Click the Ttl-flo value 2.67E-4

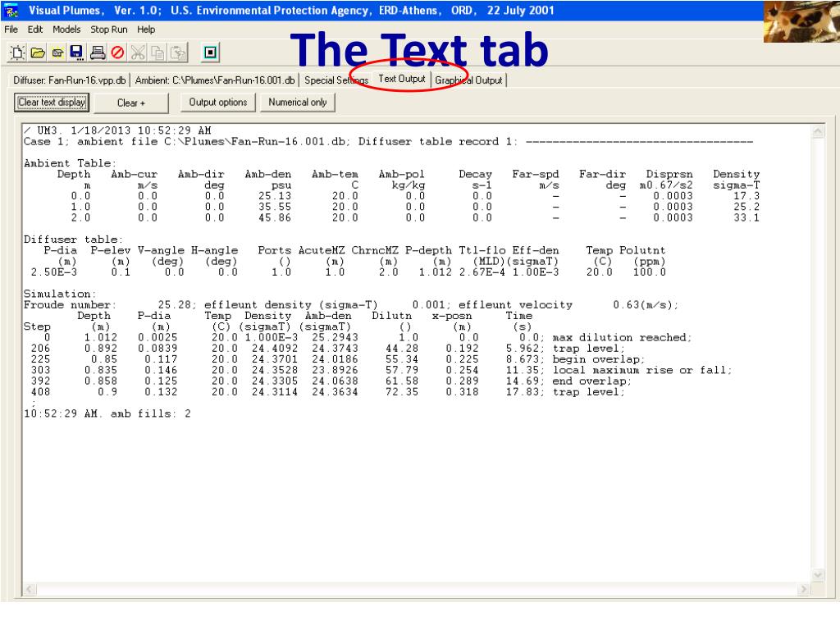click(x=482, y=272)
